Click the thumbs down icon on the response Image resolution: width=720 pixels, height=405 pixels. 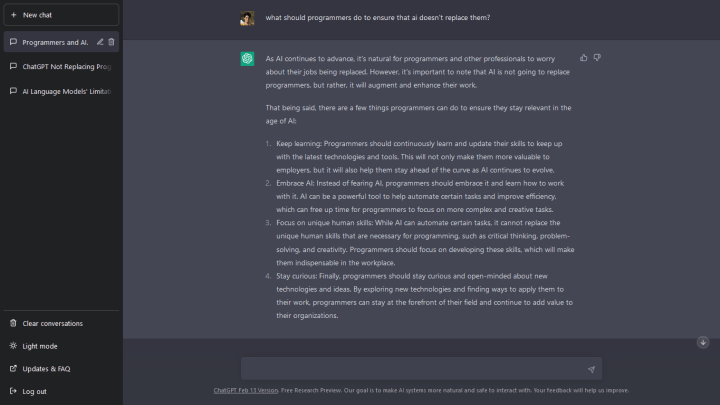pos(597,58)
